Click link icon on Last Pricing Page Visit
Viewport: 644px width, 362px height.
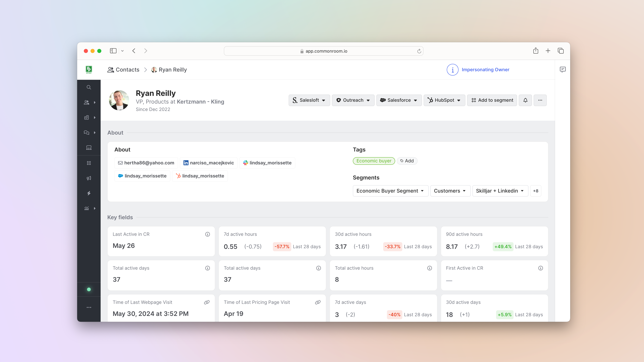(318, 302)
